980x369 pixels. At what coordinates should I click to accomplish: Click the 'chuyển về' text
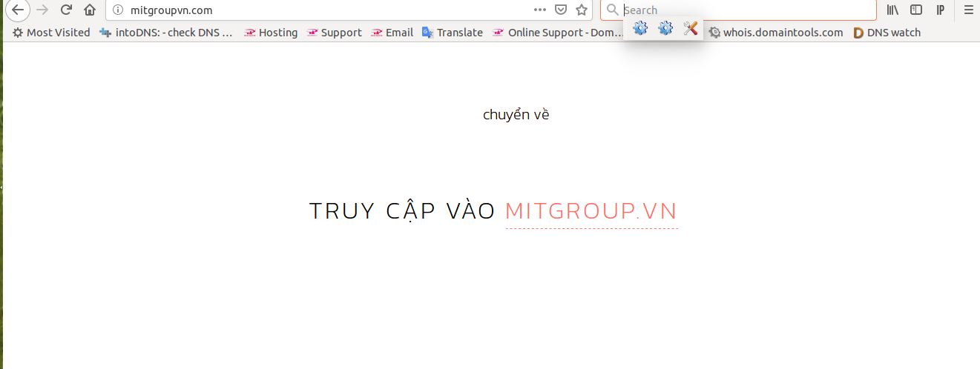tap(516, 115)
